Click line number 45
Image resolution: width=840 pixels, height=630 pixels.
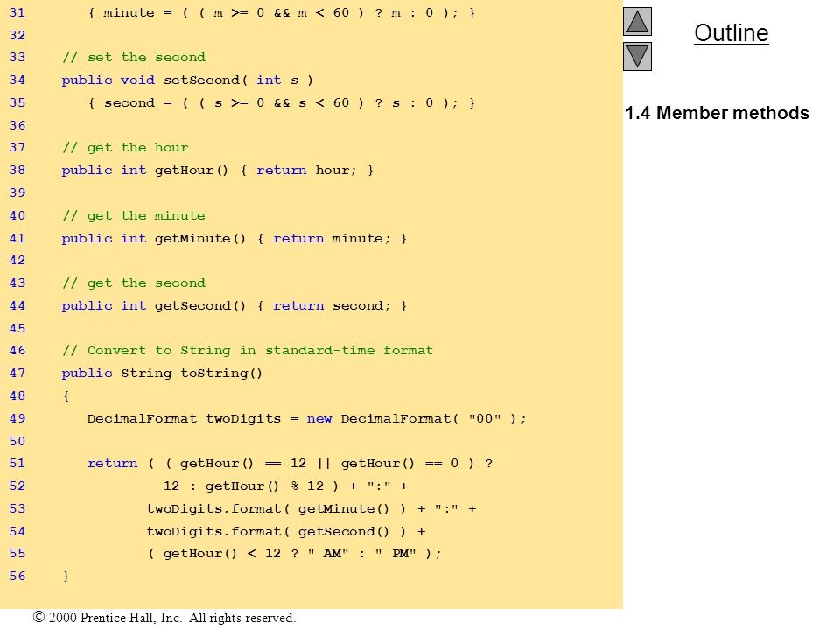pyautogui.click(x=17, y=328)
